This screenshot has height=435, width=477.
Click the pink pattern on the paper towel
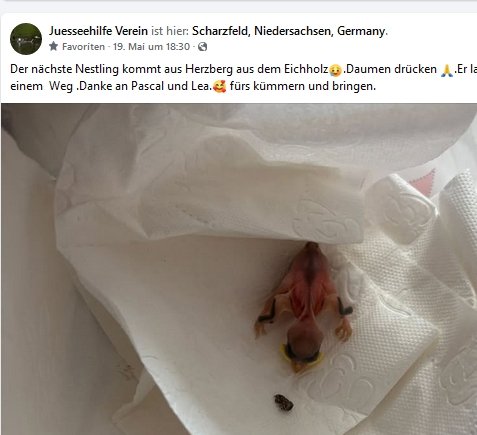coord(423,182)
